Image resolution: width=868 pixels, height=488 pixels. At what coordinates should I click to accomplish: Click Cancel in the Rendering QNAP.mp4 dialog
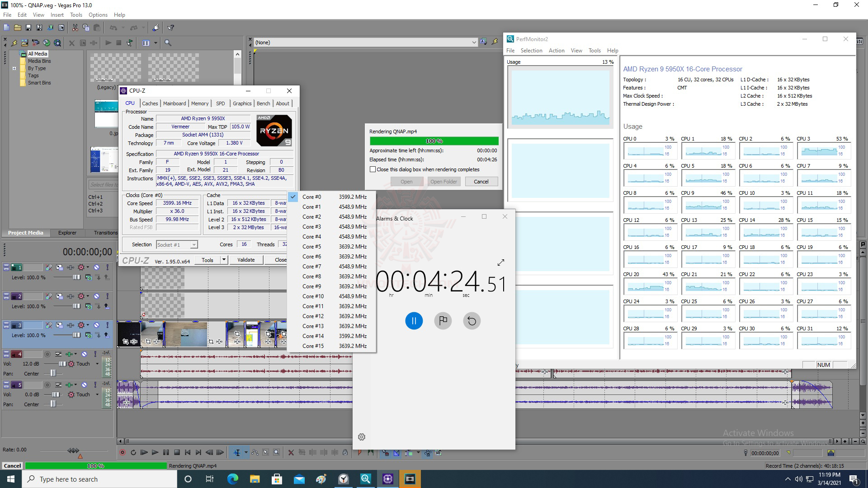481,182
